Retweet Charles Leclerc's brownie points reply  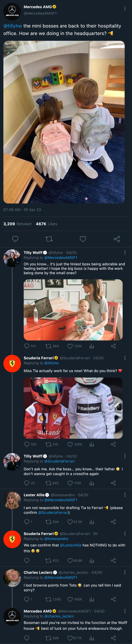(x=48, y=599)
